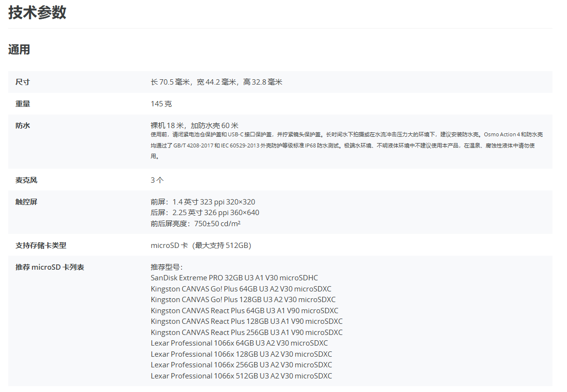567x392 pixels.
Task: Click the 麦克风 row label
Action: pyautogui.click(x=26, y=180)
